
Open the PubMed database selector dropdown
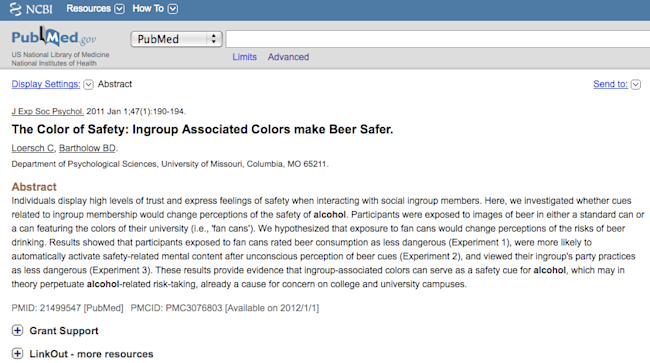click(177, 39)
